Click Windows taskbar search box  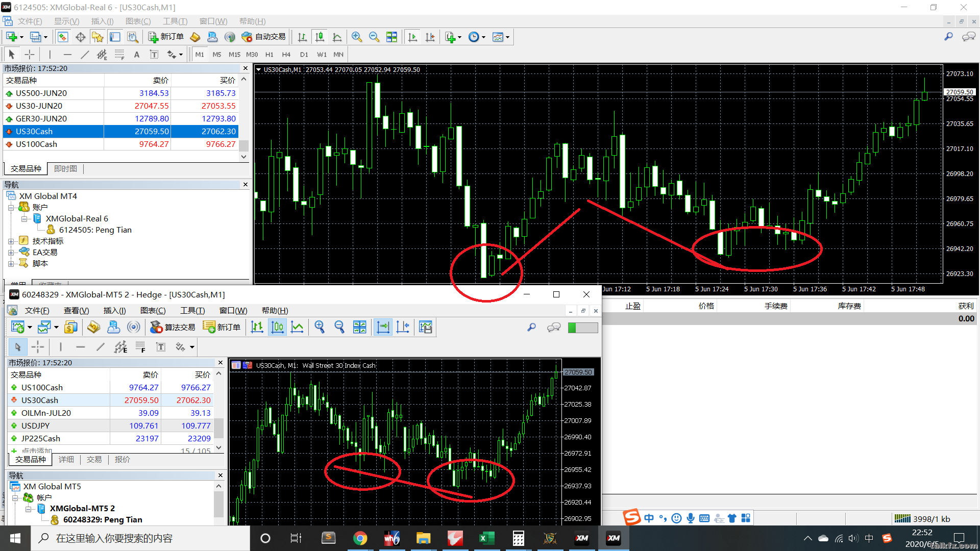click(140, 538)
